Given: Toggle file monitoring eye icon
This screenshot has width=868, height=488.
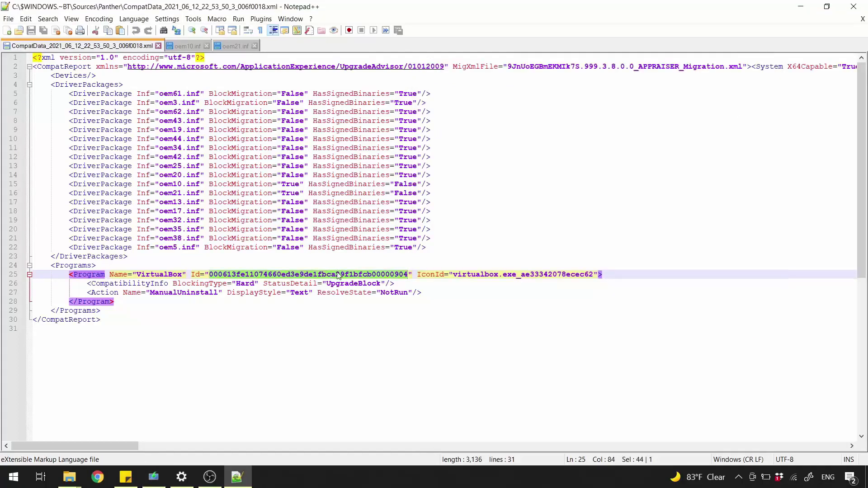Looking at the screenshot, I should coord(334,30).
